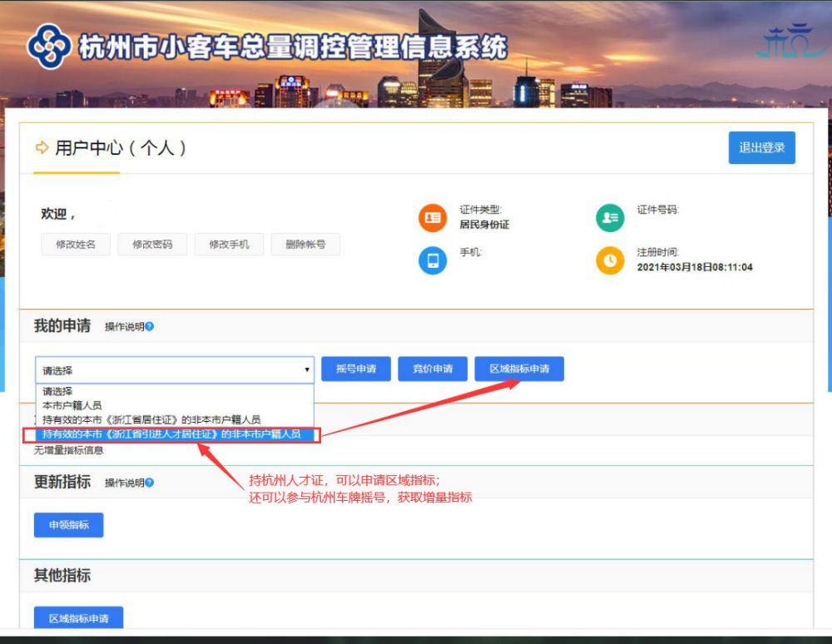The width and height of the screenshot is (832, 644).
Task: Click the system logo emblem in the header
Action: [49, 47]
